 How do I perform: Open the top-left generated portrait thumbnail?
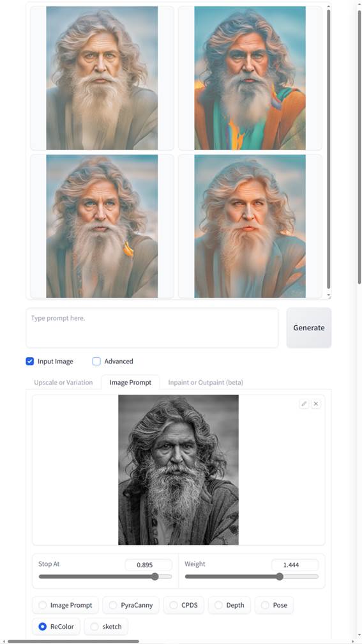[102, 78]
